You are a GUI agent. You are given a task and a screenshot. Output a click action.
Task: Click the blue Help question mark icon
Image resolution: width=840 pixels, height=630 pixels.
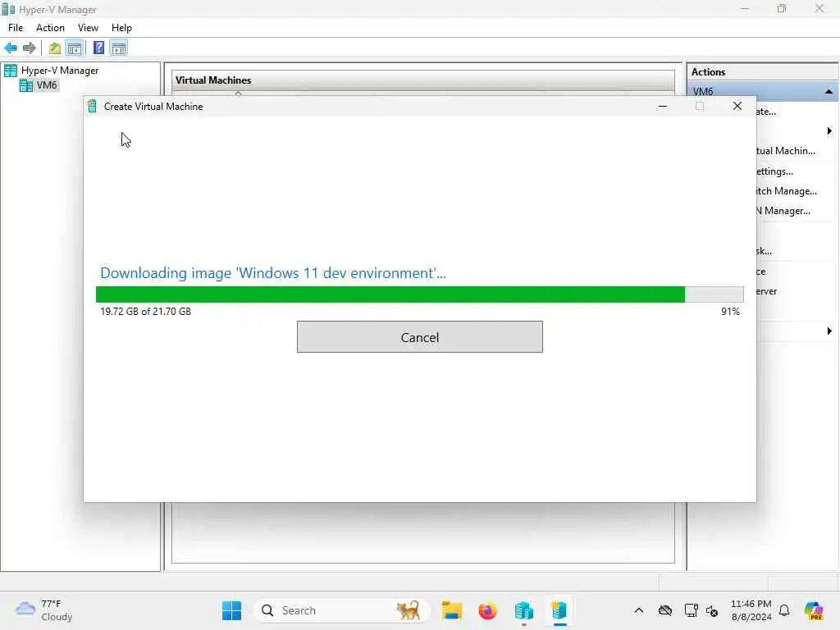(98, 48)
